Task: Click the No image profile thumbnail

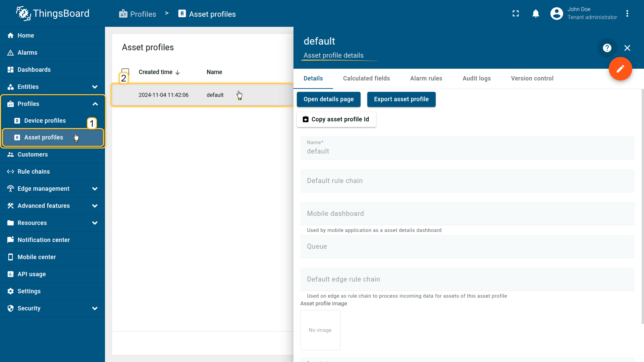Action: click(x=320, y=330)
